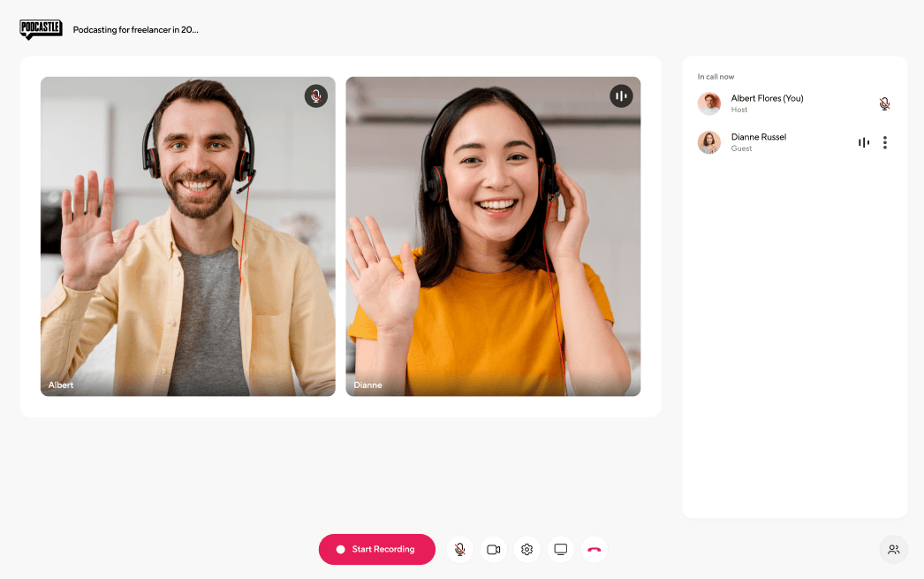924x579 pixels.
Task: Select Dianne Russel name in participant list
Action: (x=758, y=137)
